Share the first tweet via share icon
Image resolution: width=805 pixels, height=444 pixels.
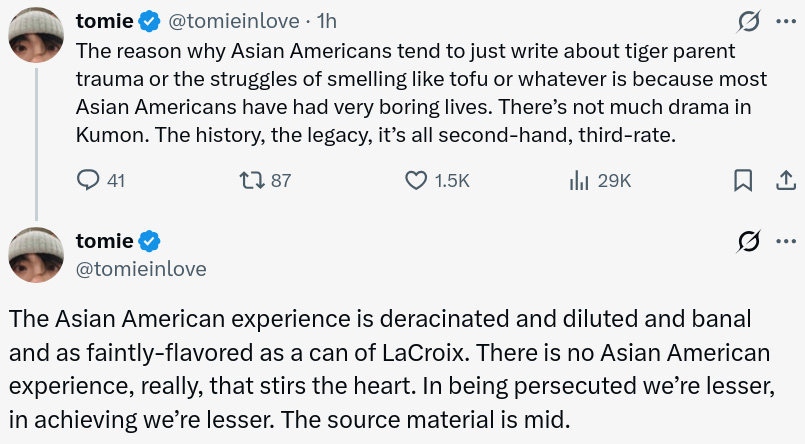786,180
